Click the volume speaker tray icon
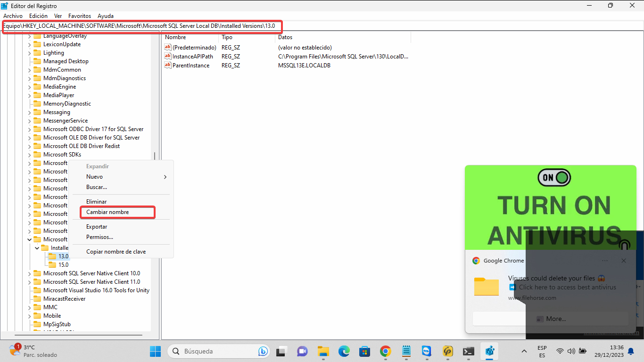This screenshot has height=362, width=644. point(571,351)
